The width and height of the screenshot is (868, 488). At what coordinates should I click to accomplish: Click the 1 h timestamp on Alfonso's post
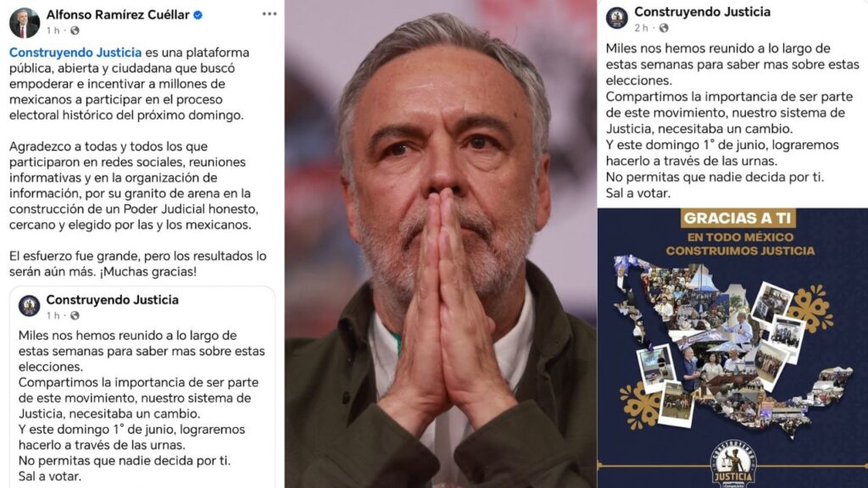(x=53, y=30)
